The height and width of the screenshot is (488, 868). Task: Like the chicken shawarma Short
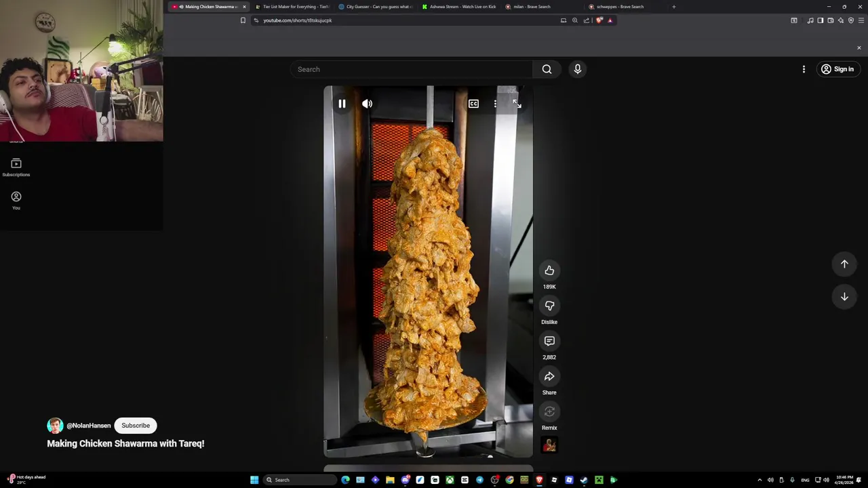click(x=549, y=270)
